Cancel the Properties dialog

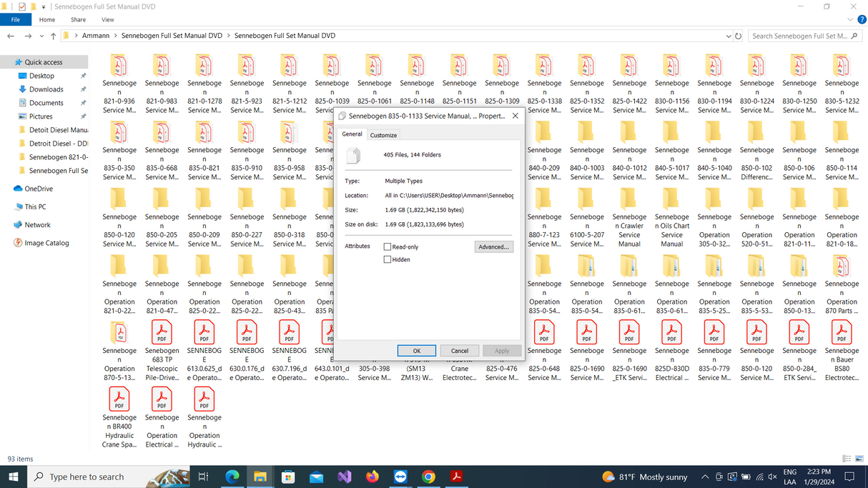point(459,350)
